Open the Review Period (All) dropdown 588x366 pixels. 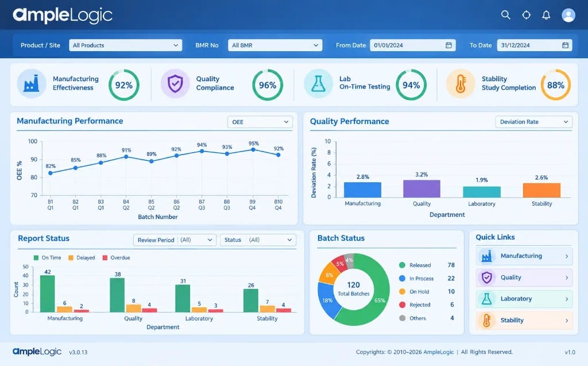(175, 240)
